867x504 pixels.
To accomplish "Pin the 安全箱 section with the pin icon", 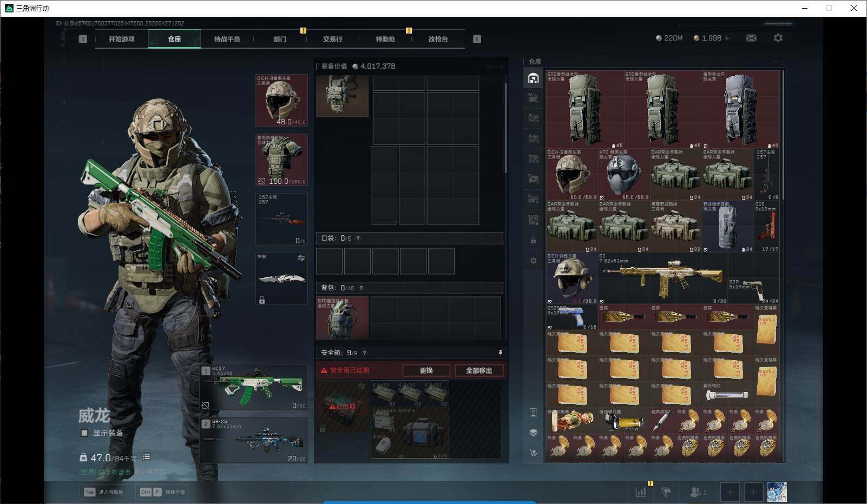I will (501, 353).
